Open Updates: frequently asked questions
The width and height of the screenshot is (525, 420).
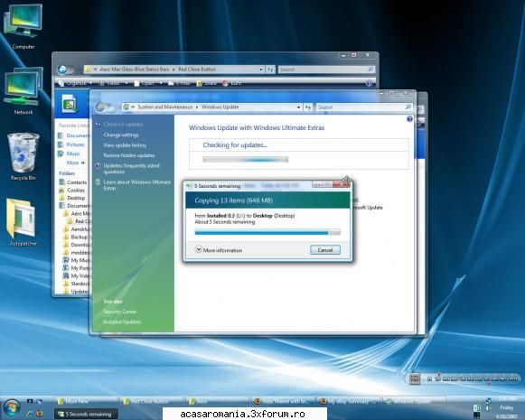tap(132, 169)
